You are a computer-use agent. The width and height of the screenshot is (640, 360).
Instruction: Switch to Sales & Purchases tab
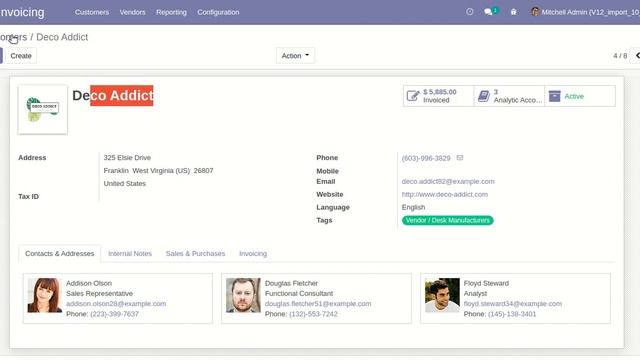[195, 253]
